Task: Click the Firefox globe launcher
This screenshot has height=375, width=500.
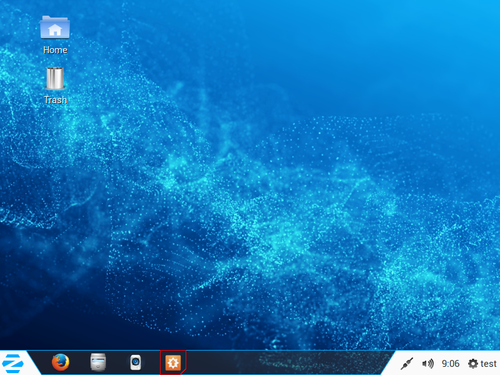Action: pos(61,362)
